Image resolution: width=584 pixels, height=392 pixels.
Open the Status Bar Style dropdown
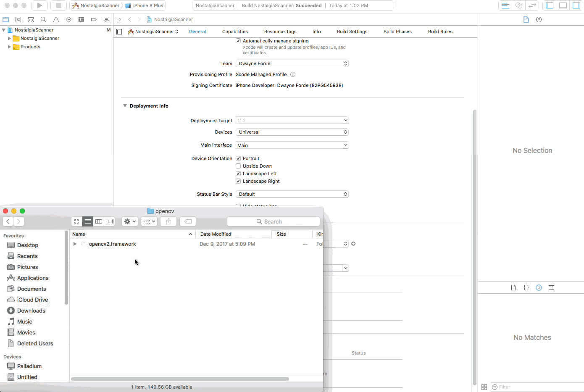click(x=292, y=194)
